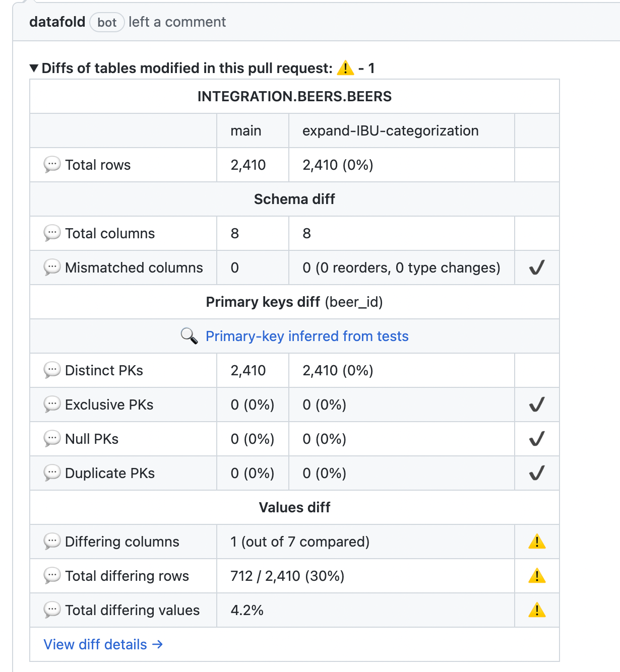Click the bot label badge
This screenshot has height=672, width=620.
[107, 23]
